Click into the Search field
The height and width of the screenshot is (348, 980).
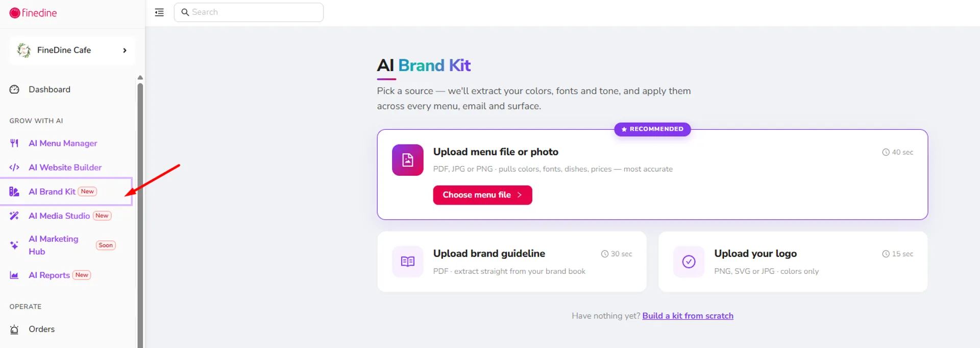(x=249, y=12)
